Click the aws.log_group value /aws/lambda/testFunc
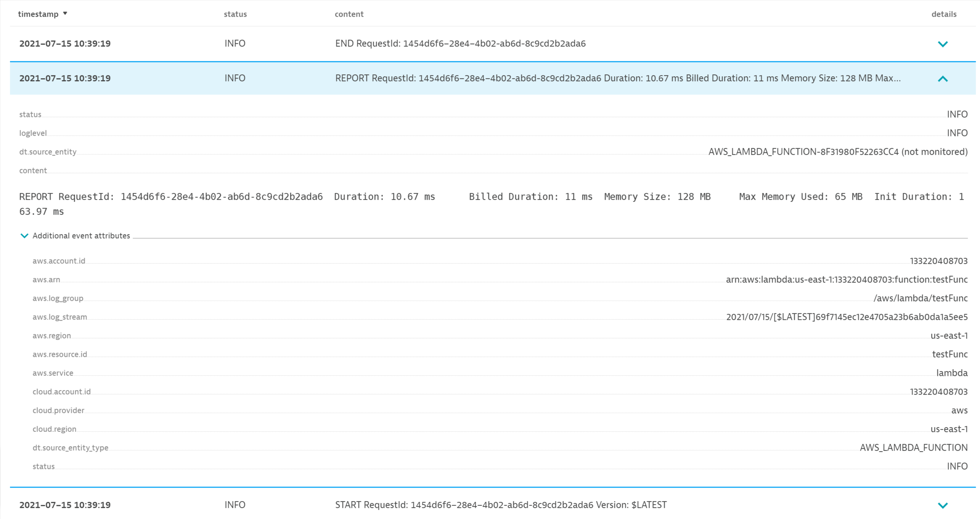This screenshot has width=980, height=519. pyautogui.click(x=920, y=298)
